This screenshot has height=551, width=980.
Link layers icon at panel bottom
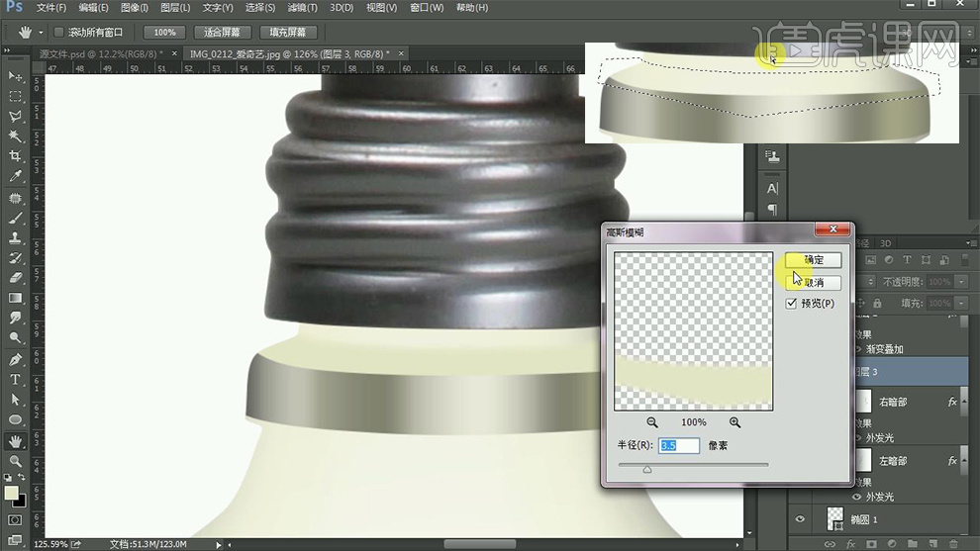point(830,544)
